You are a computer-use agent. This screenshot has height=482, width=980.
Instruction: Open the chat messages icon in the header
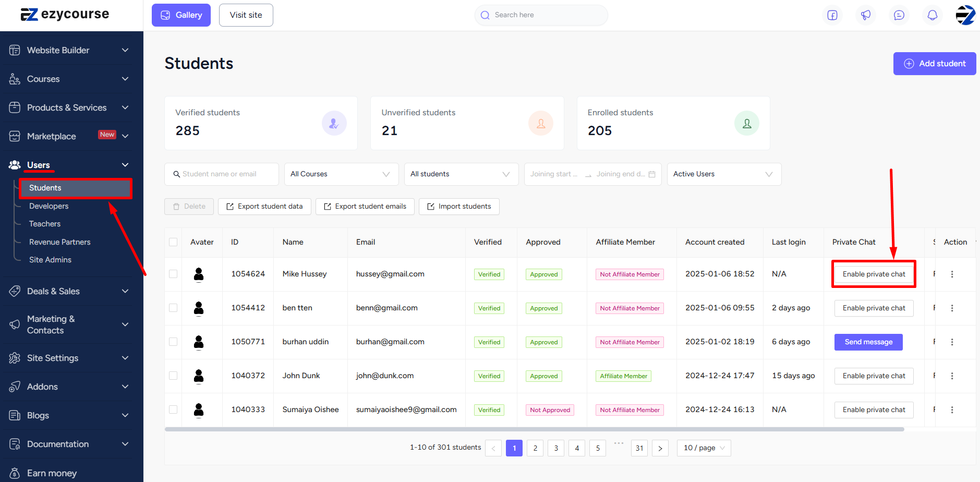click(x=899, y=15)
